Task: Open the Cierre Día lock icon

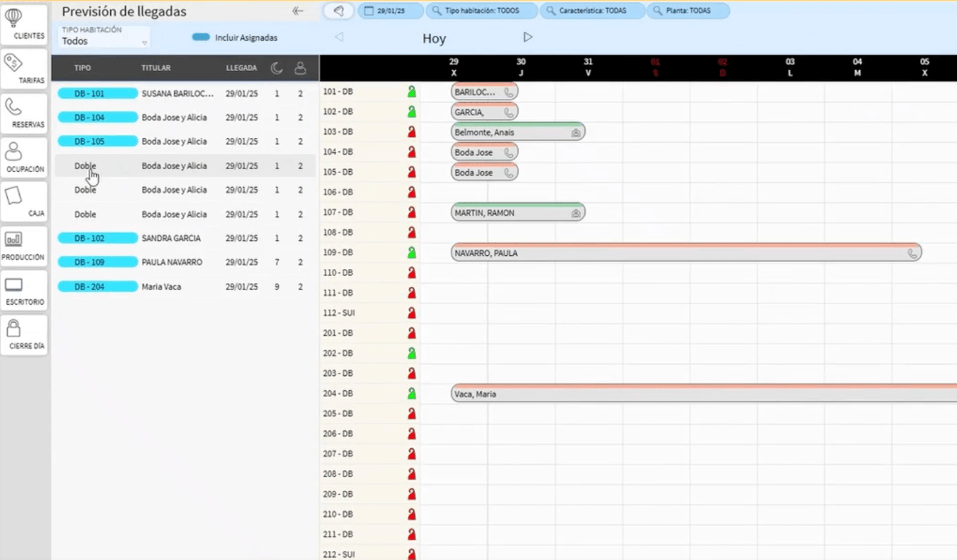Action: click(x=13, y=328)
